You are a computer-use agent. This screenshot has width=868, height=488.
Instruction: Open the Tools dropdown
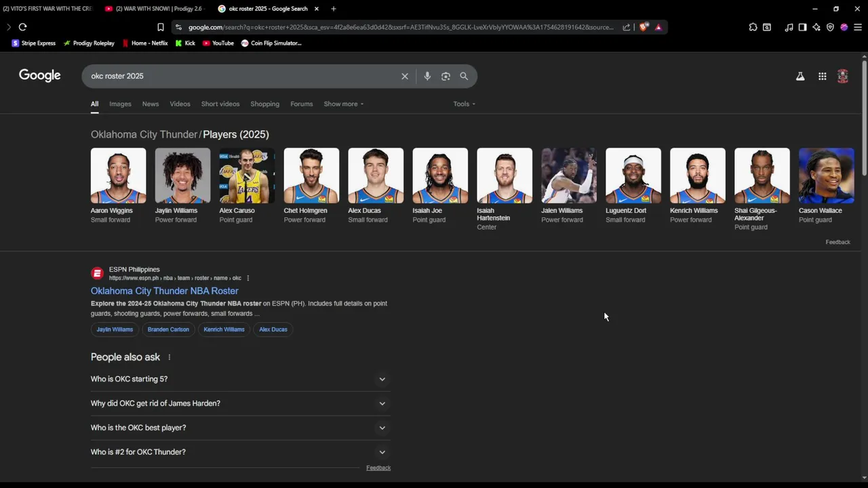coord(465,104)
